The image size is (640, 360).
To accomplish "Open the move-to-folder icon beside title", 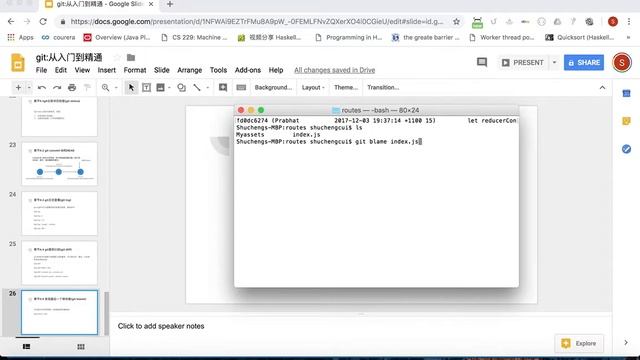I will [131, 58].
